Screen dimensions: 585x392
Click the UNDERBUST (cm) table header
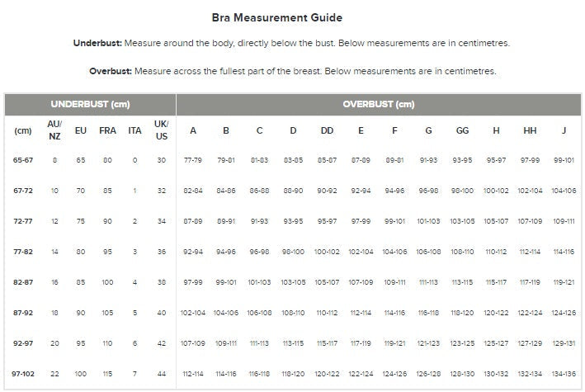pos(90,105)
